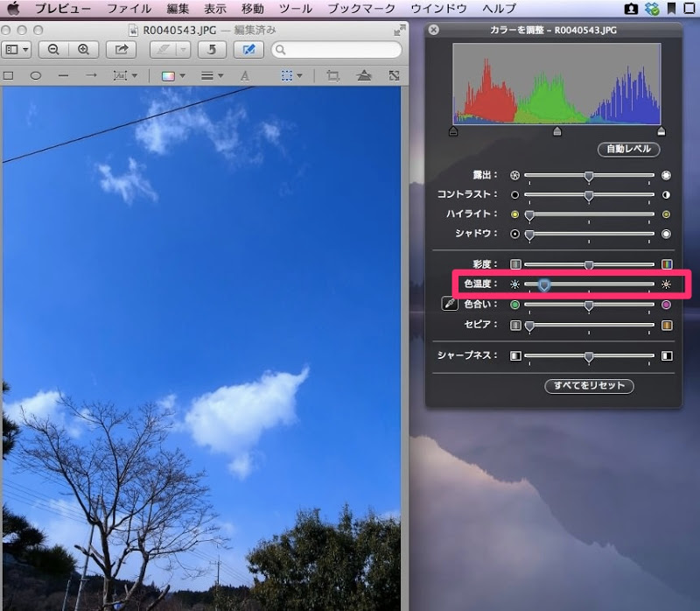Open the ヘルプ menu
This screenshot has width=700, height=611.
point(499,9)
